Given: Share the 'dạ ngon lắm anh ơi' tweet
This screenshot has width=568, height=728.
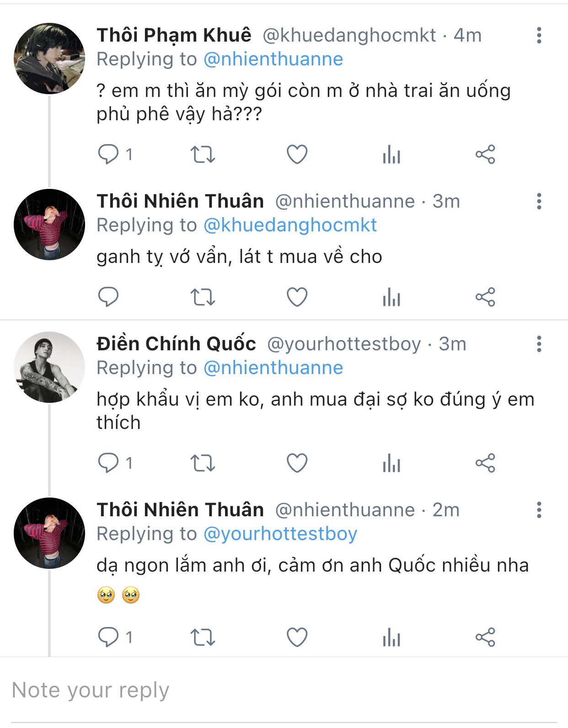Looking at the screenshot, I should (x=485, y=637).
